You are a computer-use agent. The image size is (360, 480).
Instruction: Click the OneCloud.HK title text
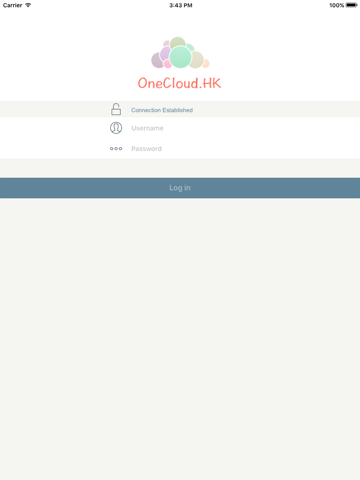[x=179, y=83]
